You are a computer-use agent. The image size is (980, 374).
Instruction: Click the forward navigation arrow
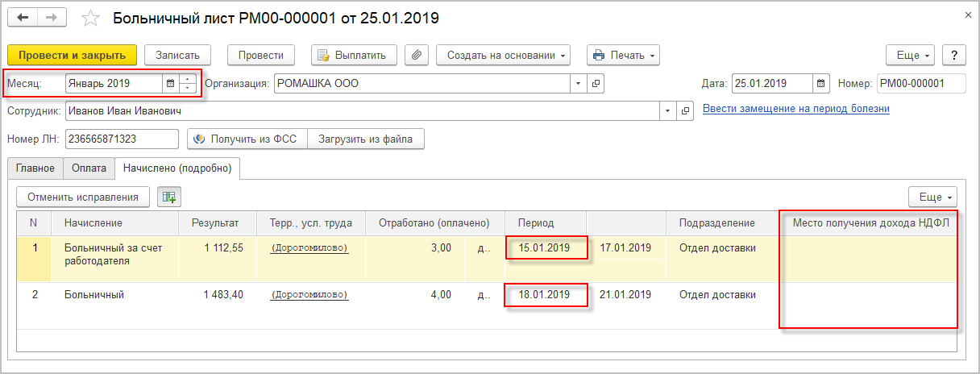[x=53, y=18]
